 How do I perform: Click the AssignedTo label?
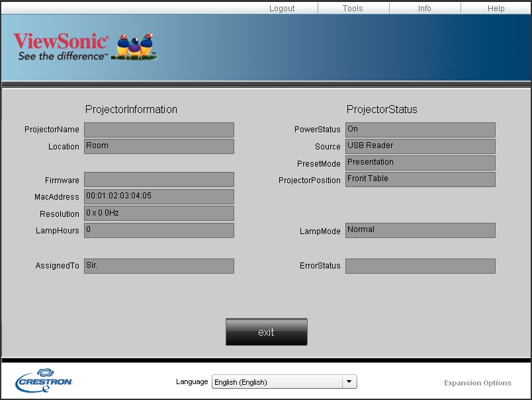pos(57,266)
